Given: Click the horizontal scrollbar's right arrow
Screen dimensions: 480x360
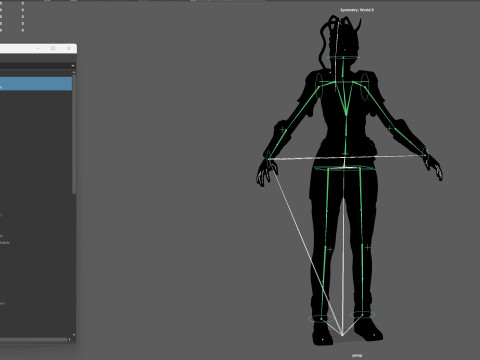Looking at the screenshot, I should (69, 340).
